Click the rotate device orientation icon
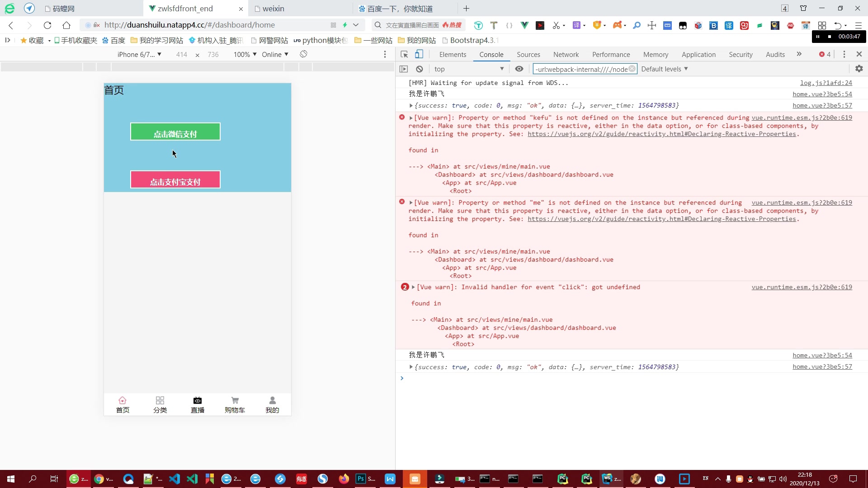Viewport: 868px width, 488px height. tap(303, 54)
